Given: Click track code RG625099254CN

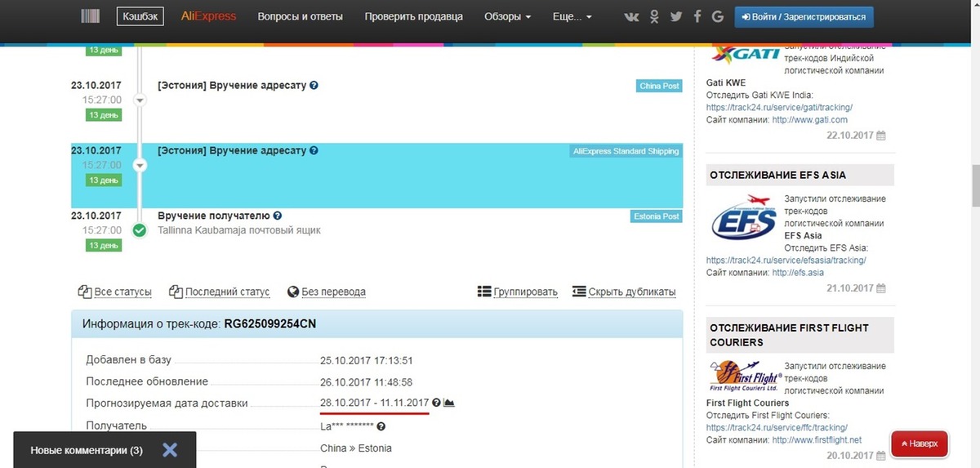Looking at the screenshot, I should (269, 324).
